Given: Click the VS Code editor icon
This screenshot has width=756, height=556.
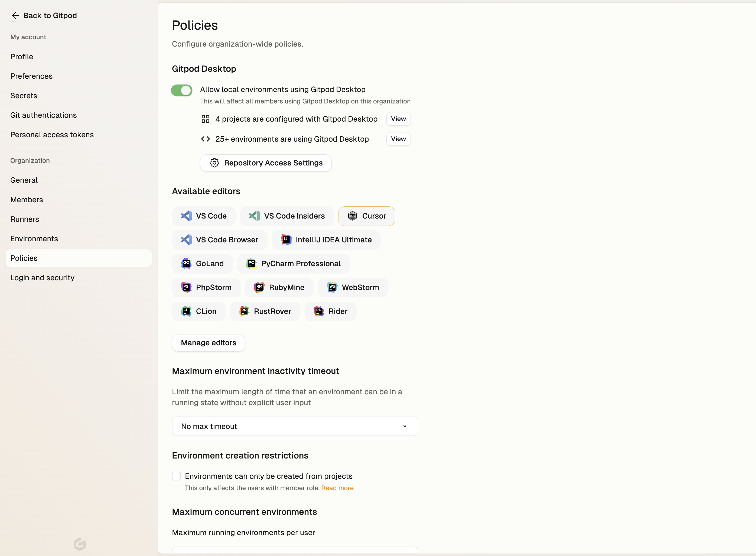Looking at the screenshot, I should 186,216.
